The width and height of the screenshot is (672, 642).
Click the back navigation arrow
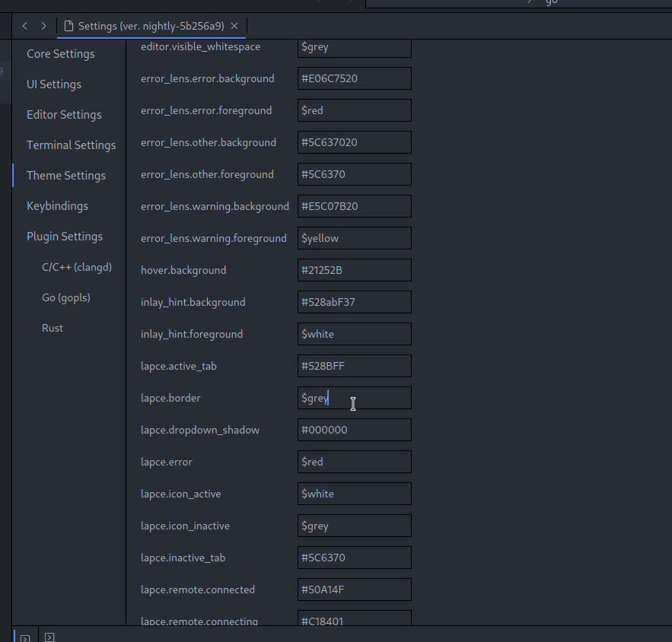tap(24, 25)
